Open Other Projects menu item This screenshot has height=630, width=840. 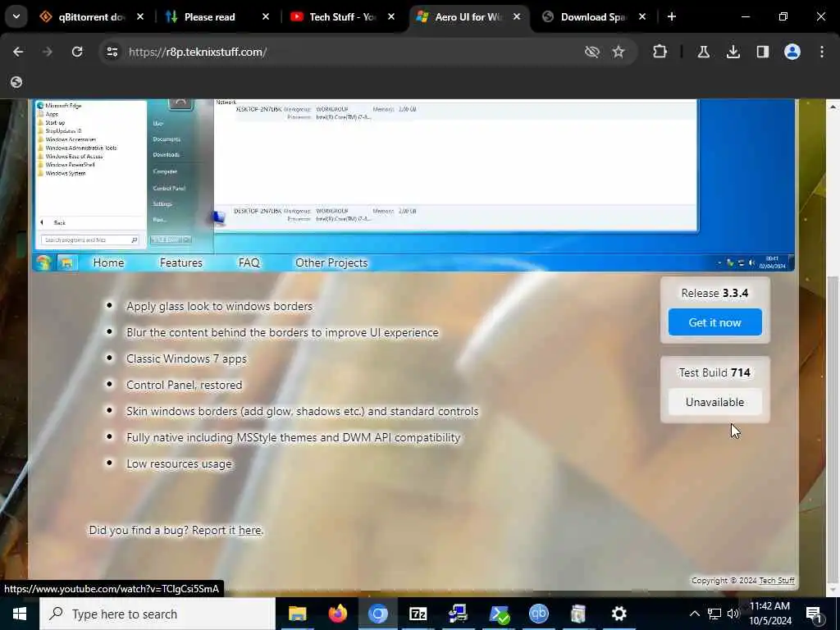pos(331,263)
